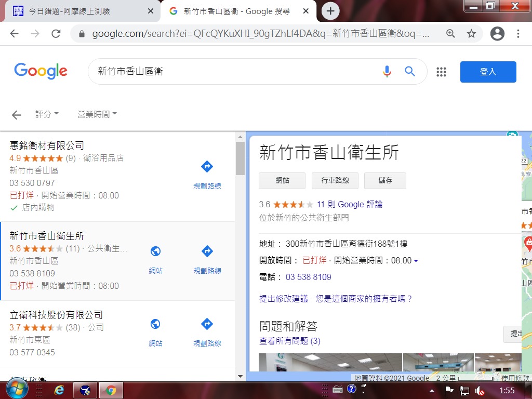
Task: Click the Google search input field
Action: 234,72
